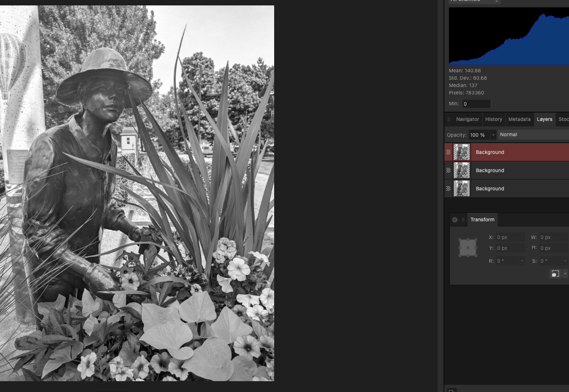Click the transform mode icon button
Image resolution: width=569 pixels, height=392 pixels.
click(x=555, y=274)
